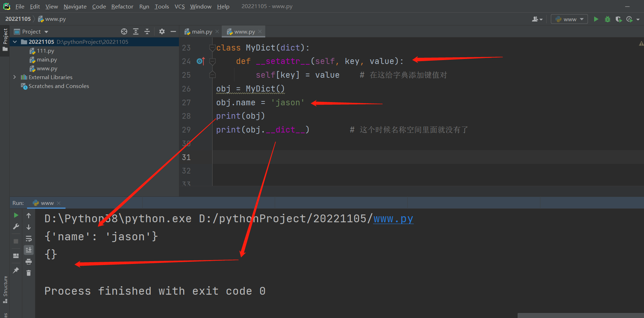This screenshot has width=644, height=318.
Task: Open the Tools menu
Action: pyautogui.click(x=162, y=6)
